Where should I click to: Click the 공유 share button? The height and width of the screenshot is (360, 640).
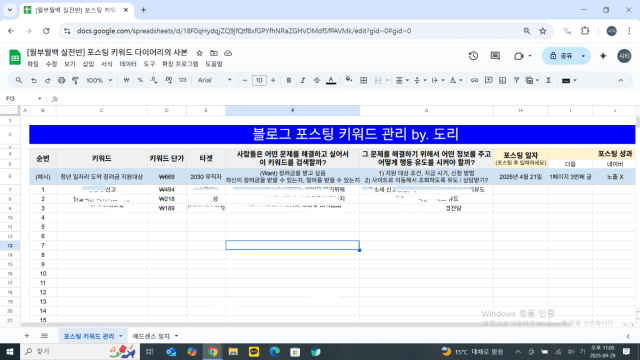(561, 56)
